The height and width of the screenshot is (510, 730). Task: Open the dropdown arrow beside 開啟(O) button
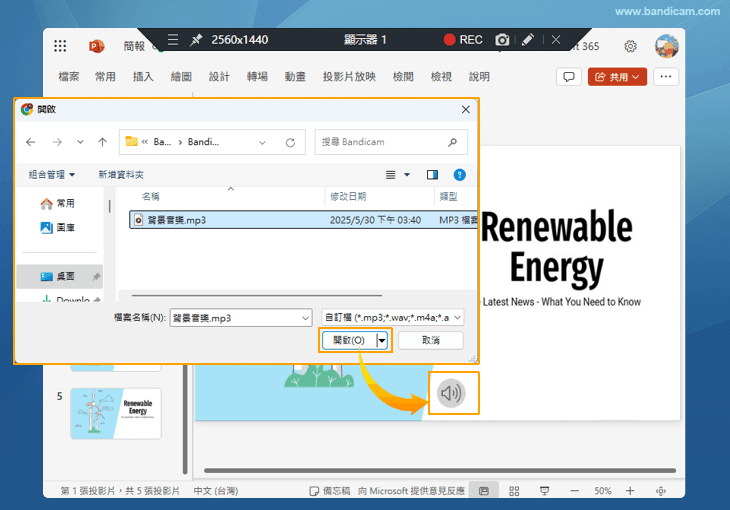coord(382,340)
